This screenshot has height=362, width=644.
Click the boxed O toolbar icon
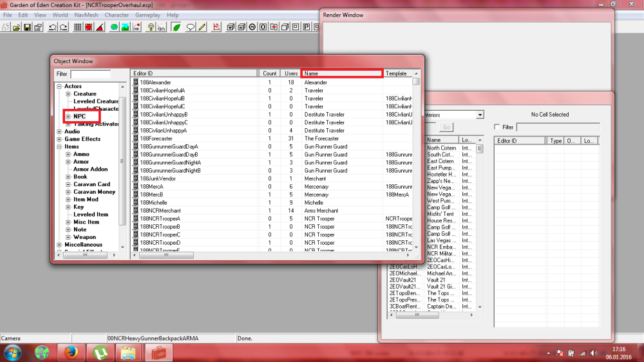[263, 28]
